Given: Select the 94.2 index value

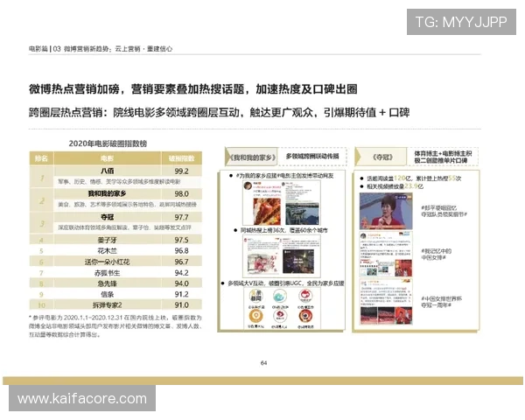Looking at the screenshot, I should coord(181,273).
